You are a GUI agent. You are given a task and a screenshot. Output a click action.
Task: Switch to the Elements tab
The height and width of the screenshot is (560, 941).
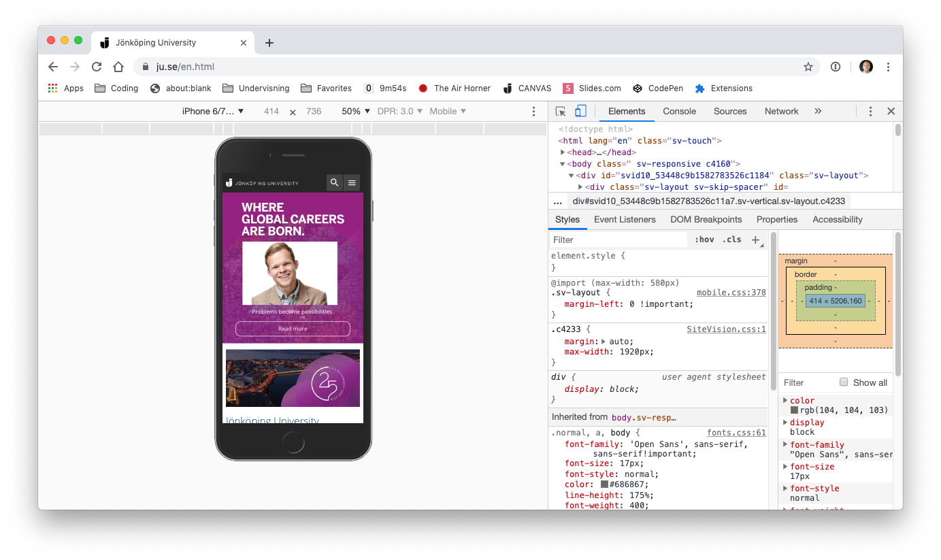click(627, 112)
